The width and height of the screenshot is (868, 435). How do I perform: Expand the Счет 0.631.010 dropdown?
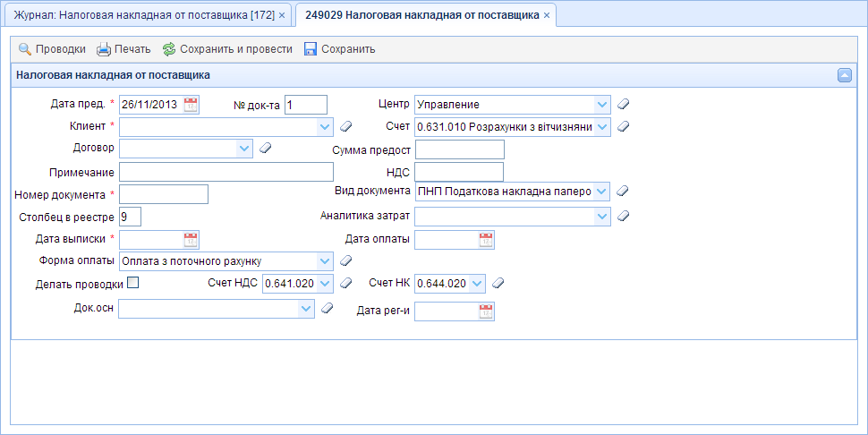602,127
